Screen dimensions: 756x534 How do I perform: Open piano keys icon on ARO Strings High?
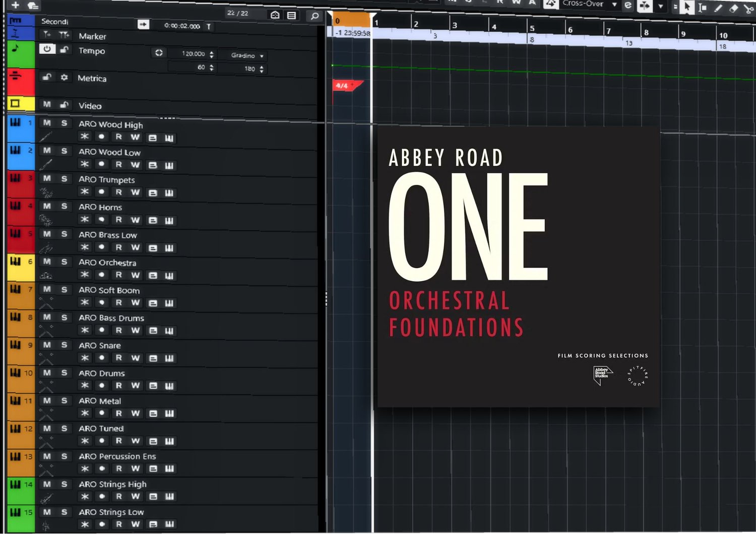point(169,497)
